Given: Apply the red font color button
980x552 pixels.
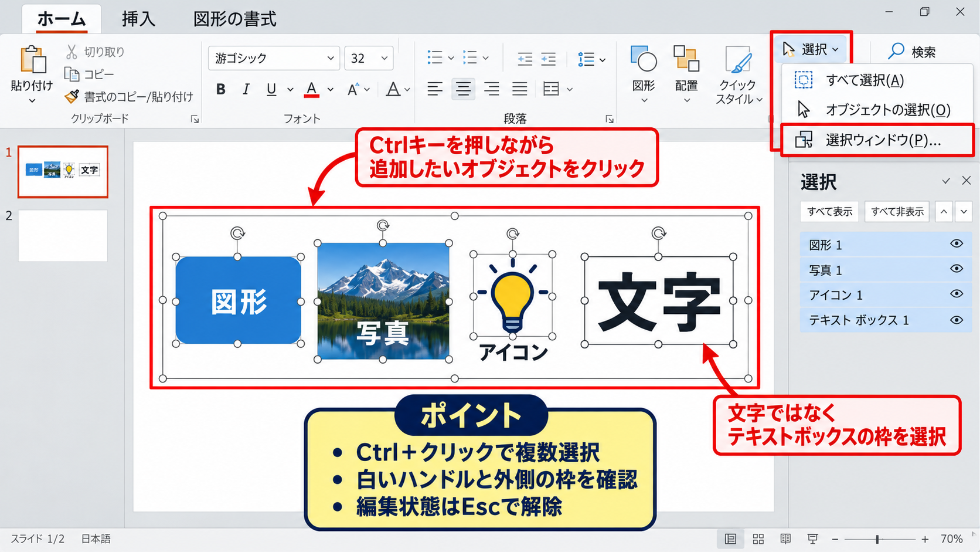Looking at the screenshot, I should pyautogui.click(x=312, y=89).
